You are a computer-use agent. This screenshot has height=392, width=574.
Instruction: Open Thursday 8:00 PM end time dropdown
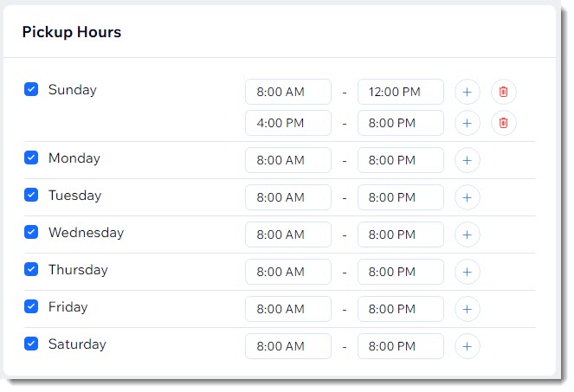pyautogui.click(x=401, y=272)
